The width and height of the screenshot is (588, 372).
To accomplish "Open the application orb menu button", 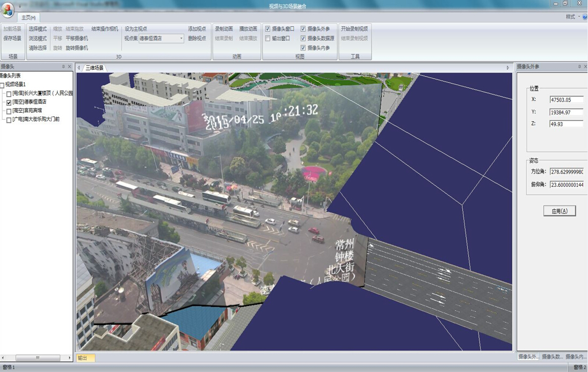I will point(8,10).
